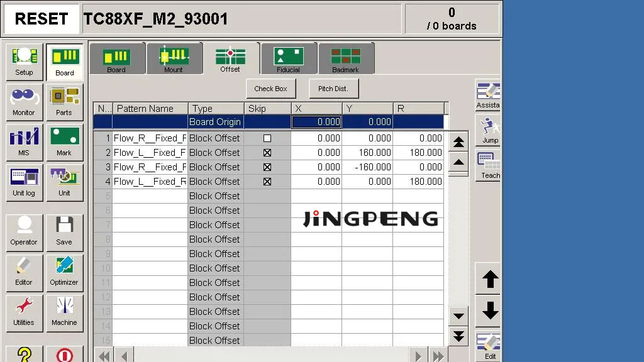Open the Editor

pos(25,273)
